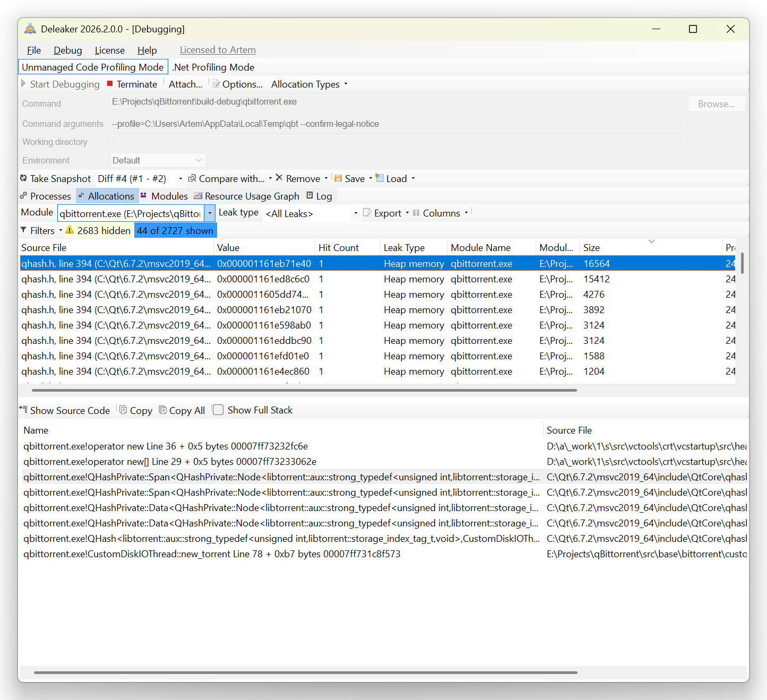Select the allocation row with size 15412
767x700 pixels.
[377, 279]
